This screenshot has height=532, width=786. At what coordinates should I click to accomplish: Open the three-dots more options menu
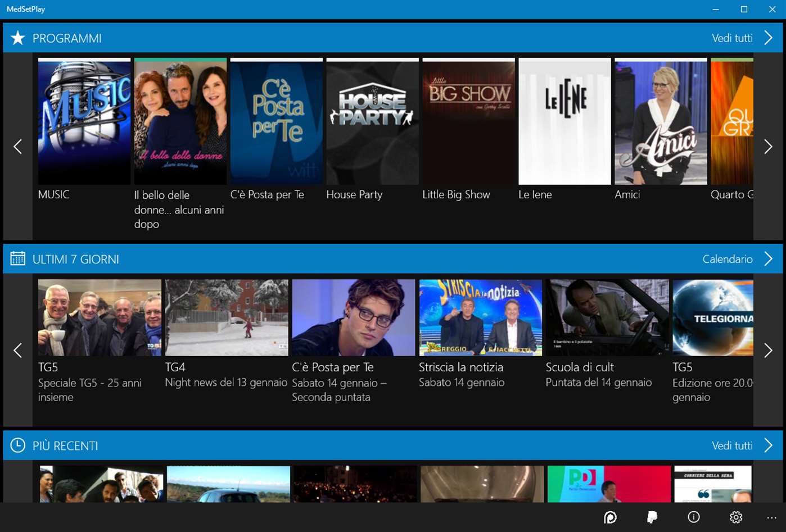pos(771,517)
